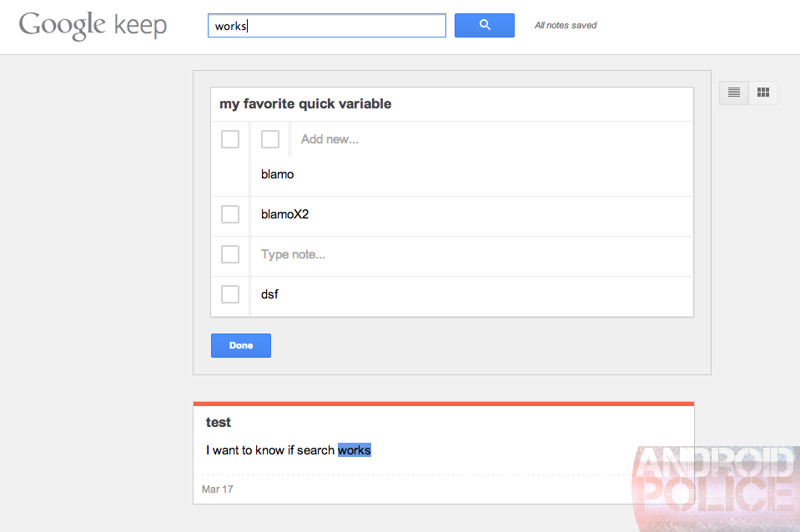The image size is (800, 532).
Task: Focus the search box containing works
Action: click(x=326, y=25)
